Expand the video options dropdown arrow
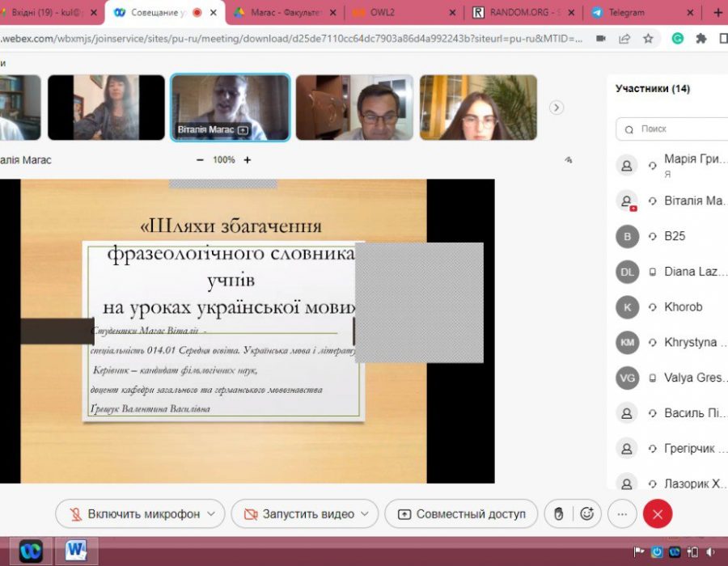 365,513
